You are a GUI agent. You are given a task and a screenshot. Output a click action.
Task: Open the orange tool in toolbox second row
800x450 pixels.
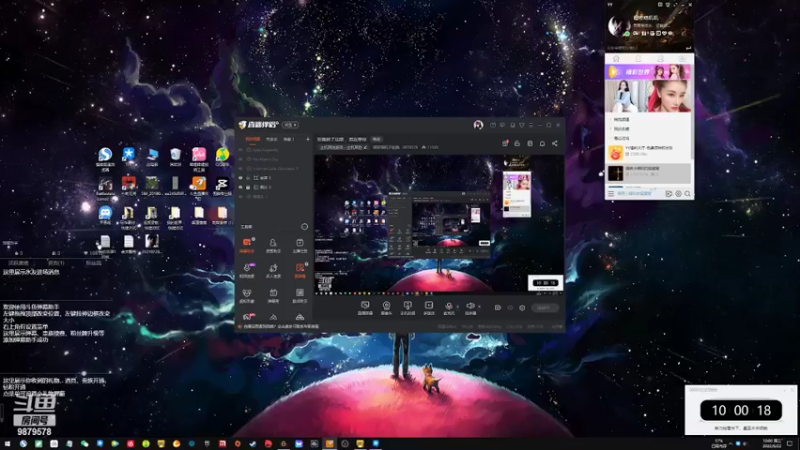299,270
